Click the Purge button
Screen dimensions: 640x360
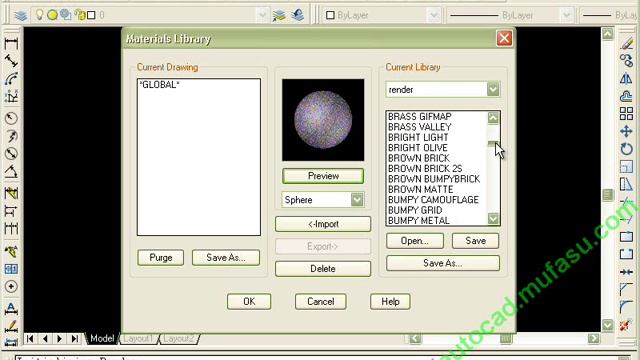pos(160,258)
